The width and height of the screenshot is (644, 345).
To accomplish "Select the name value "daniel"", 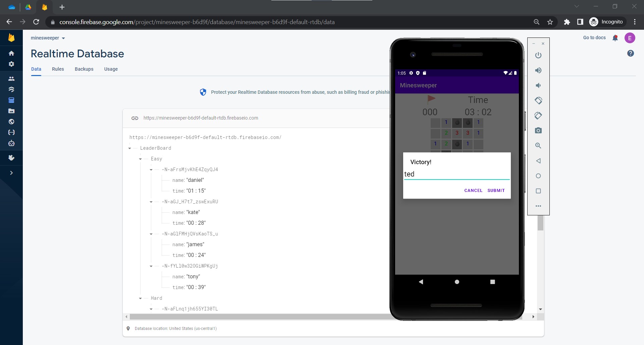I will click(x=195, y=180).
